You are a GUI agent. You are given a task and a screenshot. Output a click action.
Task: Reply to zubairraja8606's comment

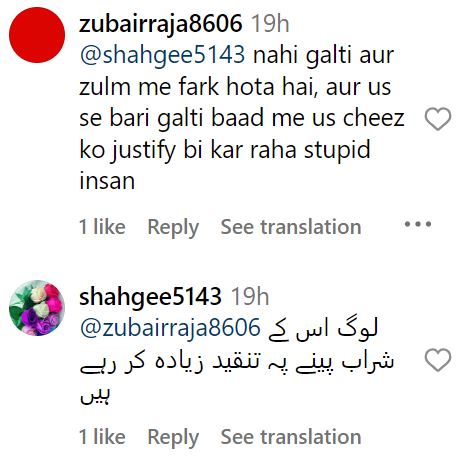click(173, 227)
